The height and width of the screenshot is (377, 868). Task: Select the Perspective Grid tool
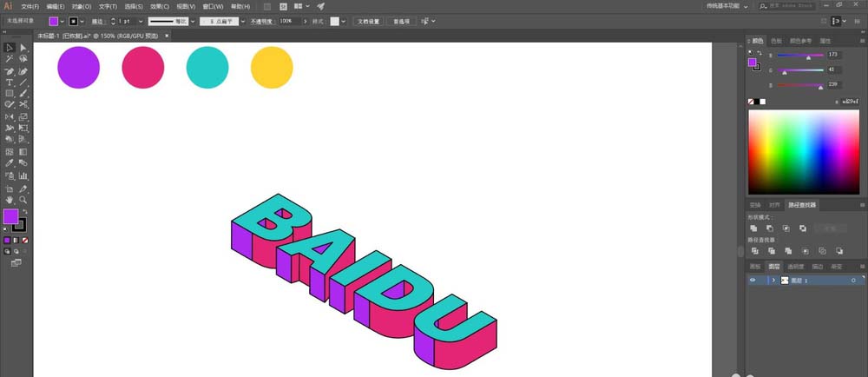coord(23,139)
